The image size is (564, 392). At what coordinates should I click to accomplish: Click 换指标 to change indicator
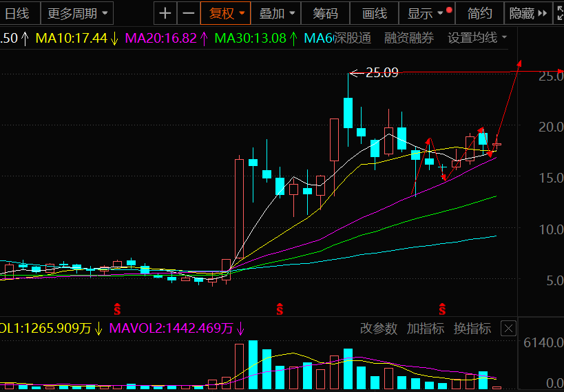(472, 329)
